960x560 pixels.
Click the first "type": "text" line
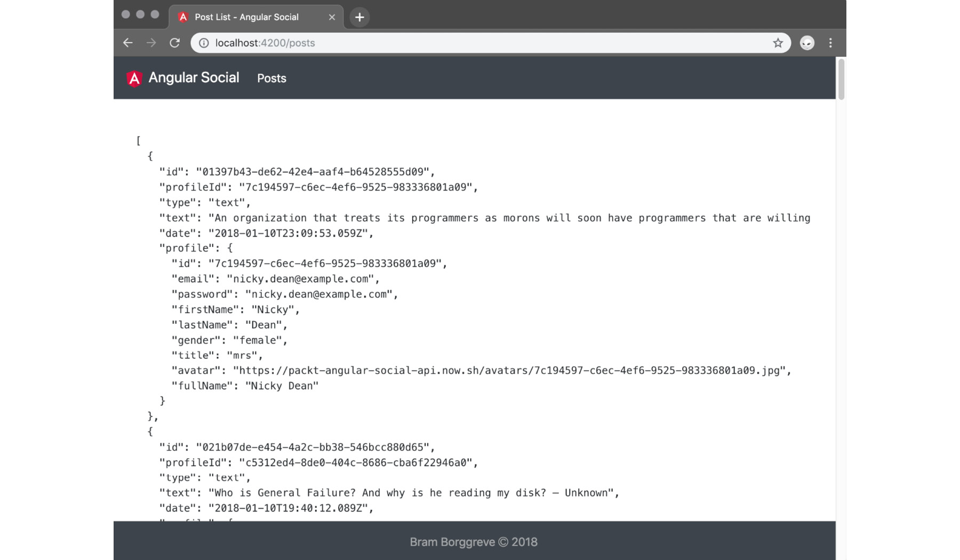[205, 203]
